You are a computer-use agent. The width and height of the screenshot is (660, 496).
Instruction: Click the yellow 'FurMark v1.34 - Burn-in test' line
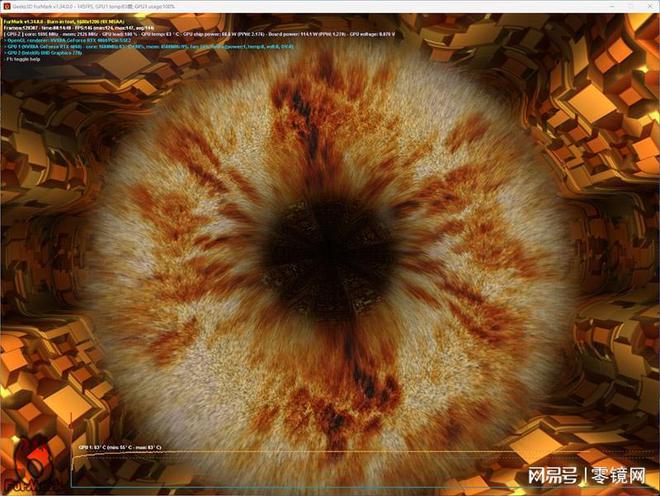pyautogui.click(x=64, y=21)
